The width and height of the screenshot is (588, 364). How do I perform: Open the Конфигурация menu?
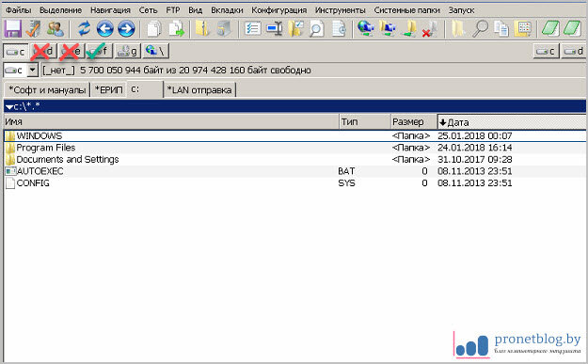279,10
